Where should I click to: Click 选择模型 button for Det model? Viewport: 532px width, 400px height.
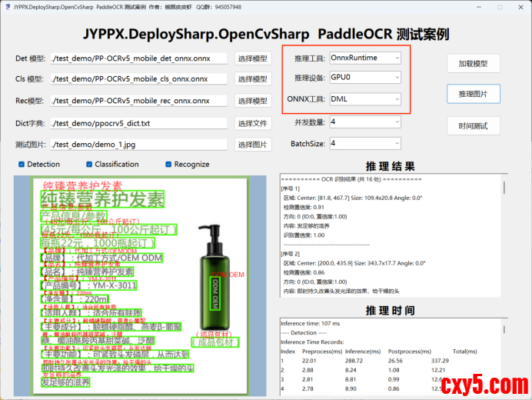click(253, 58)
